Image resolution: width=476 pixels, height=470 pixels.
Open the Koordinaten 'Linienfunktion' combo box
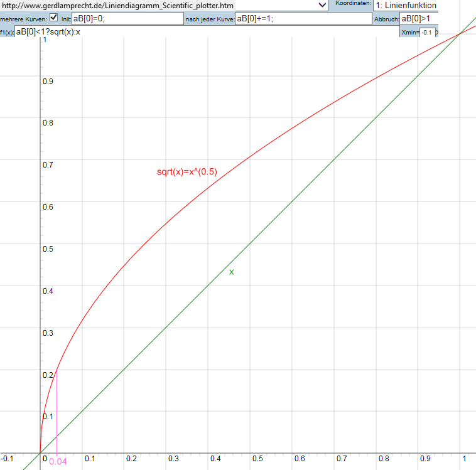[x=405, y=5]
